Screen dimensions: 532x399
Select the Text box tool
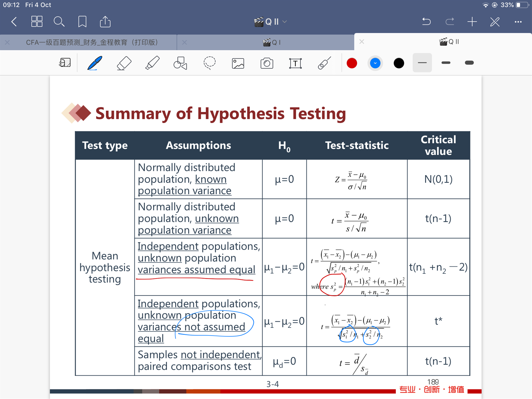pyautogui.click(x=295, y=63)
